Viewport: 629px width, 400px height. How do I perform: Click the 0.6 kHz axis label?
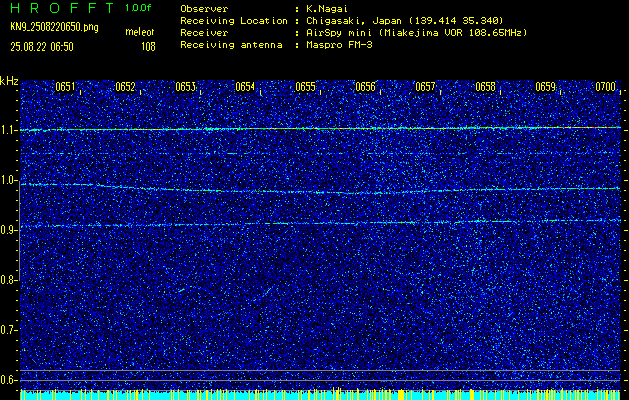tap(7, 380)
